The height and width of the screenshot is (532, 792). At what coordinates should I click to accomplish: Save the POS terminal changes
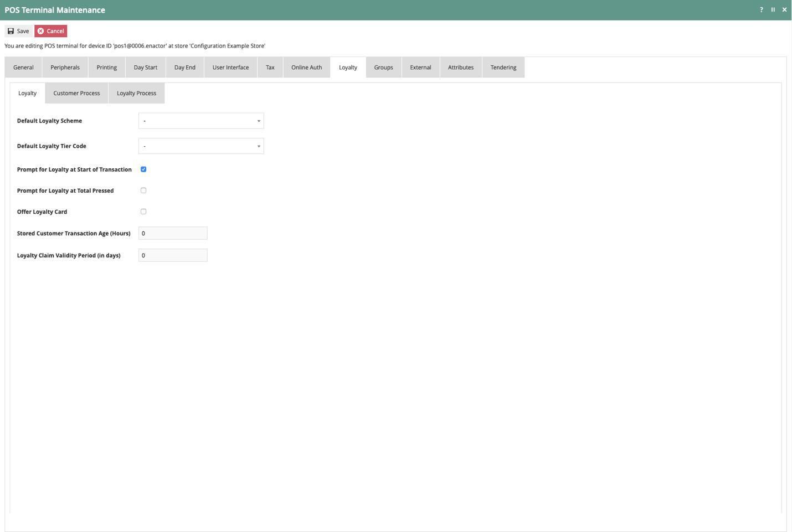18,31
